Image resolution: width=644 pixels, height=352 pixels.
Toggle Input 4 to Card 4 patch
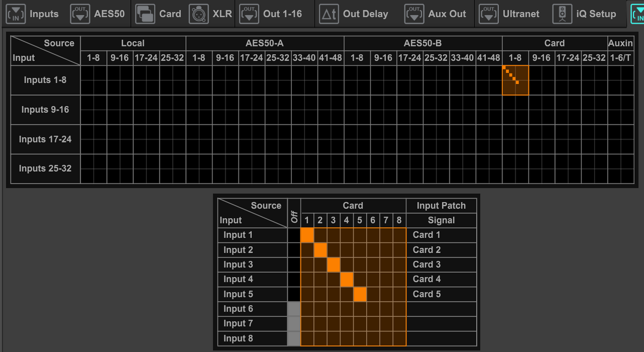346,279
